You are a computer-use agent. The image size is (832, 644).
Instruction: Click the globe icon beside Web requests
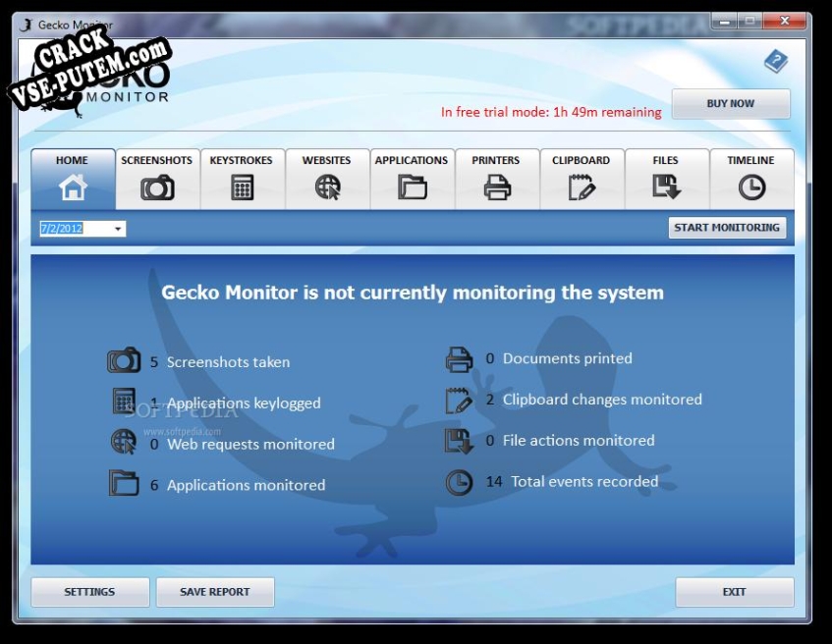pos(124,443)
